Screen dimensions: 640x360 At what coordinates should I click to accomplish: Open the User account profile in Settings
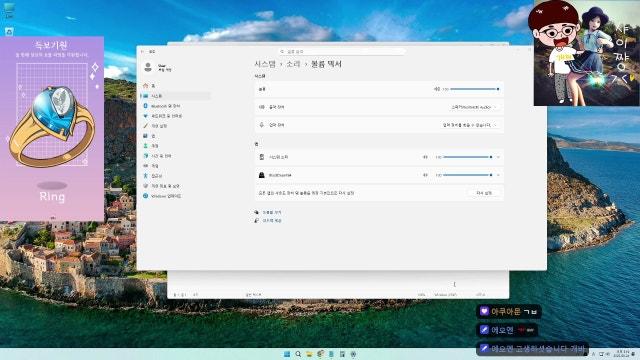point(158,67)
